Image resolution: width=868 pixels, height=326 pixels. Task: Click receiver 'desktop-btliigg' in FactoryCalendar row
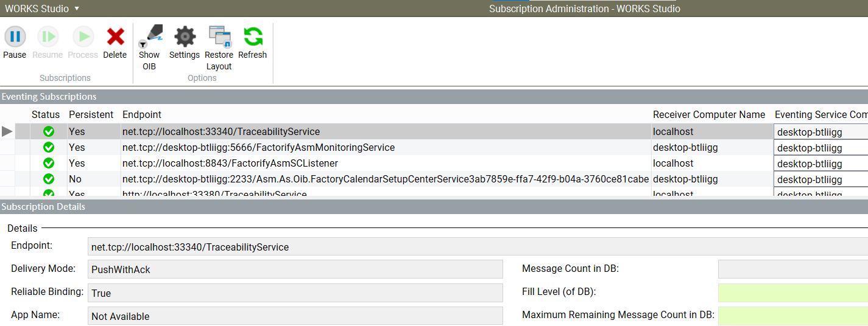pos(685,179)
